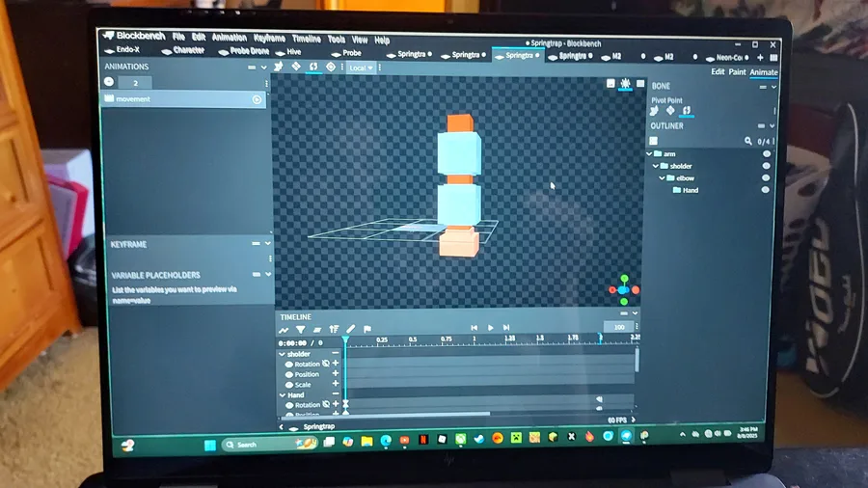Collapse the Keyframe panel

pos(268,243)
